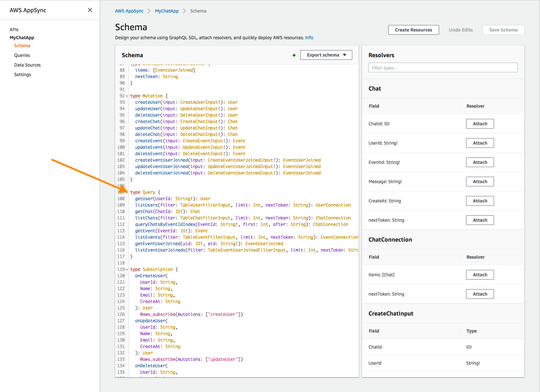The image size is (540, 392).
Task: Attach resolver to ChatConnection nextToken field
Action: point(480,294)
